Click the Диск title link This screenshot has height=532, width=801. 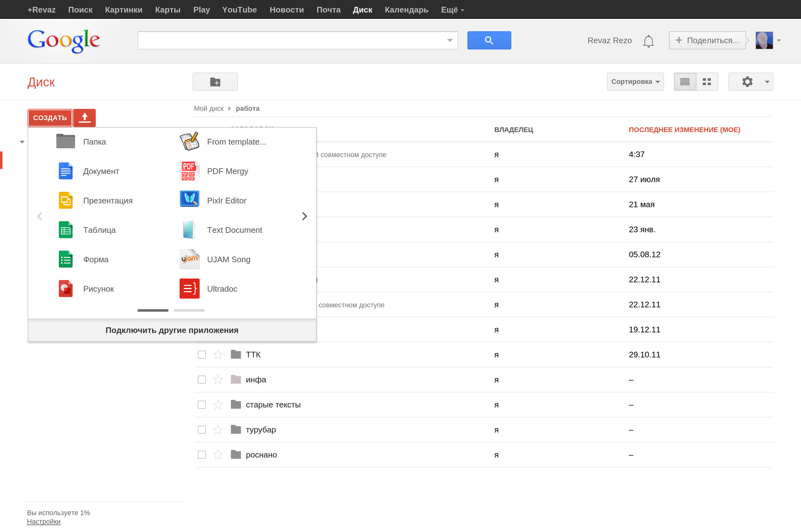click(x=41, y=82)
